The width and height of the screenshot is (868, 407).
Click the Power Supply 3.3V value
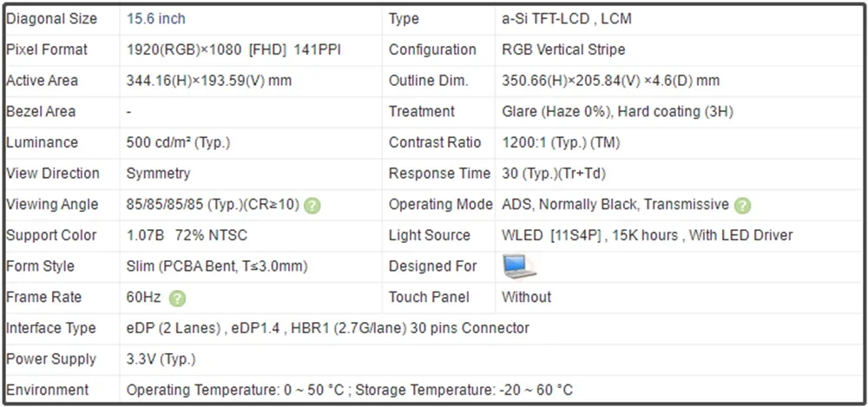click(x=161, y=359)
